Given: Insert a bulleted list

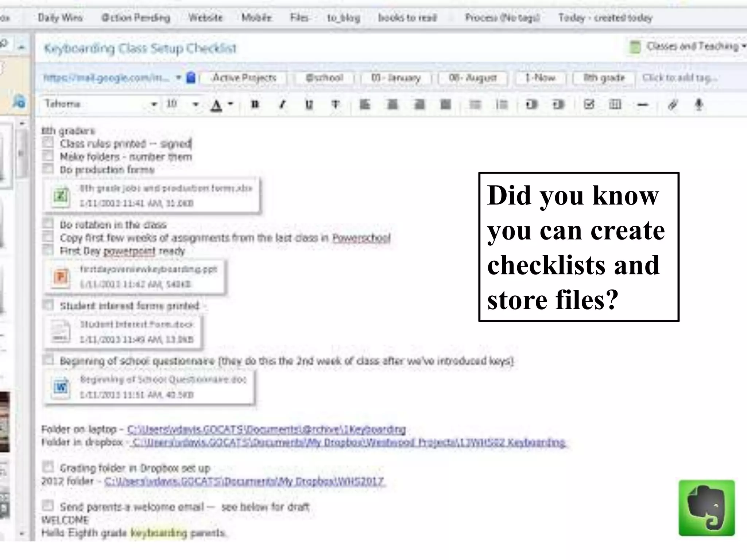Looking at the screenshot, I should (475, 105).
